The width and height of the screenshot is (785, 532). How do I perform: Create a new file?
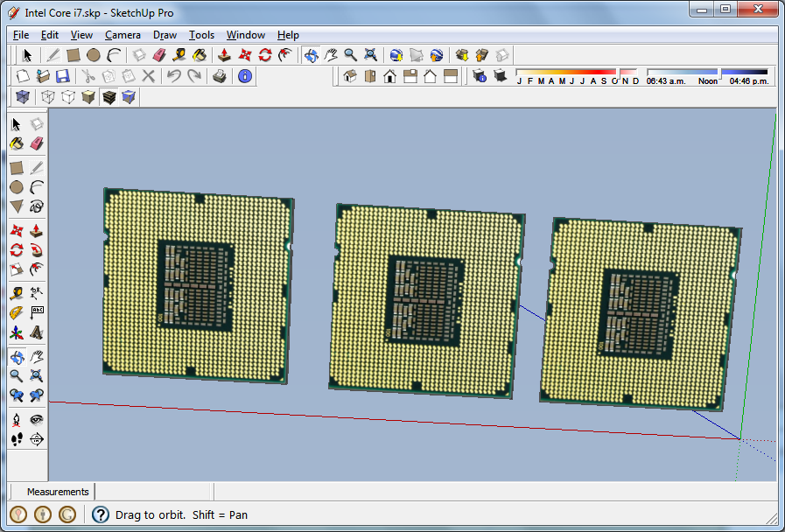pos(23,76)
